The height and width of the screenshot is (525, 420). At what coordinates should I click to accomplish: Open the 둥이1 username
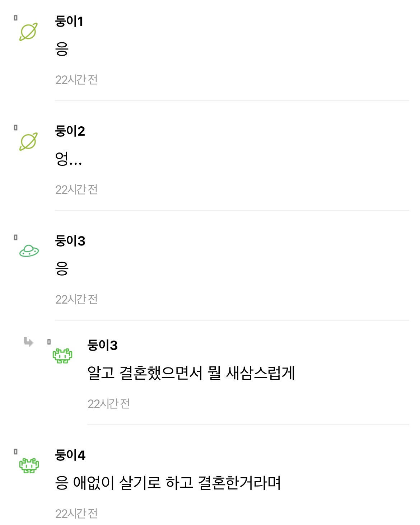(69, 21)
